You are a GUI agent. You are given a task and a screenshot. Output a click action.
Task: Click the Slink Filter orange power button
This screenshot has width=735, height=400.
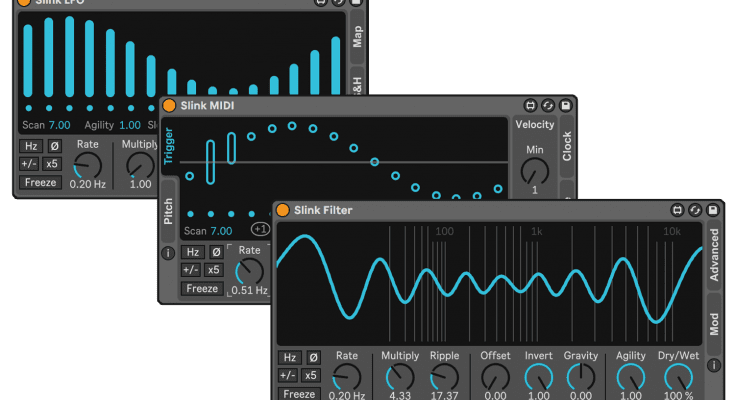283,210
